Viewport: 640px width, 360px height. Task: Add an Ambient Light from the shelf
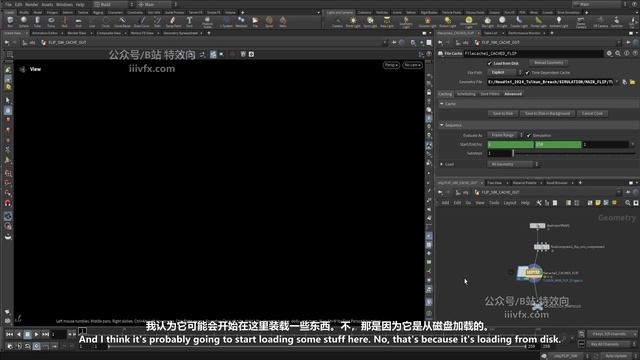click(559, 22)
